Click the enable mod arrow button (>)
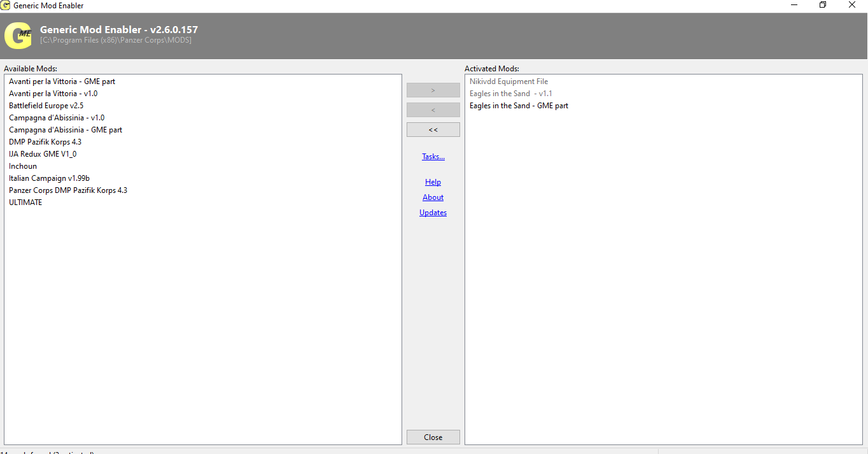 point(433,90)
